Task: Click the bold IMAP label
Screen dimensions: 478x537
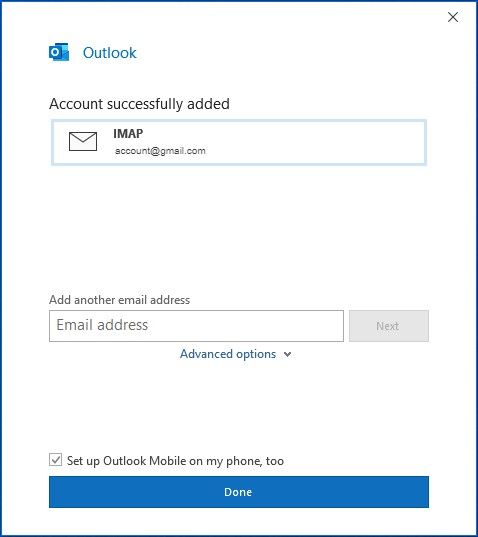Action: (x=128, y=133)
